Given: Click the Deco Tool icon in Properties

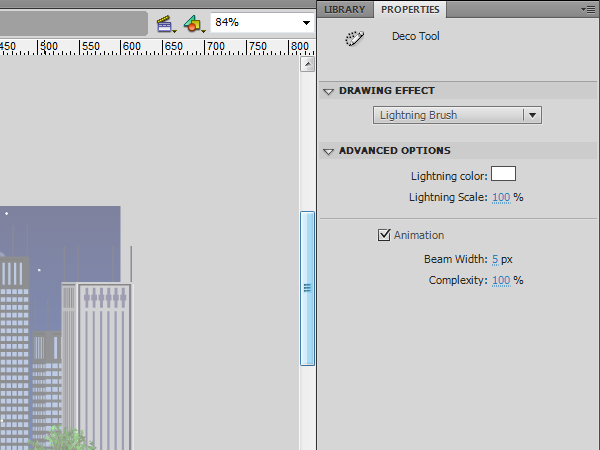Looking at the screenshot, I should tap(354, 38).
